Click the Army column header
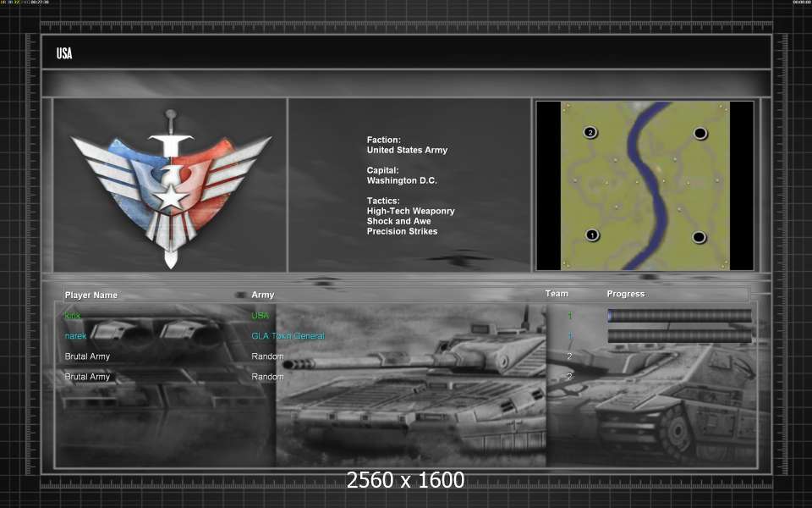 click(262, 295)
